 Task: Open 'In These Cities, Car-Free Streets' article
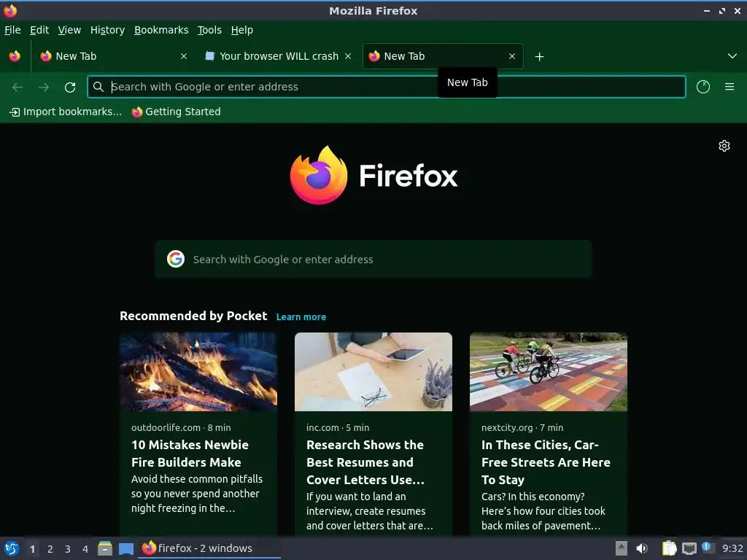pos(546,462)
